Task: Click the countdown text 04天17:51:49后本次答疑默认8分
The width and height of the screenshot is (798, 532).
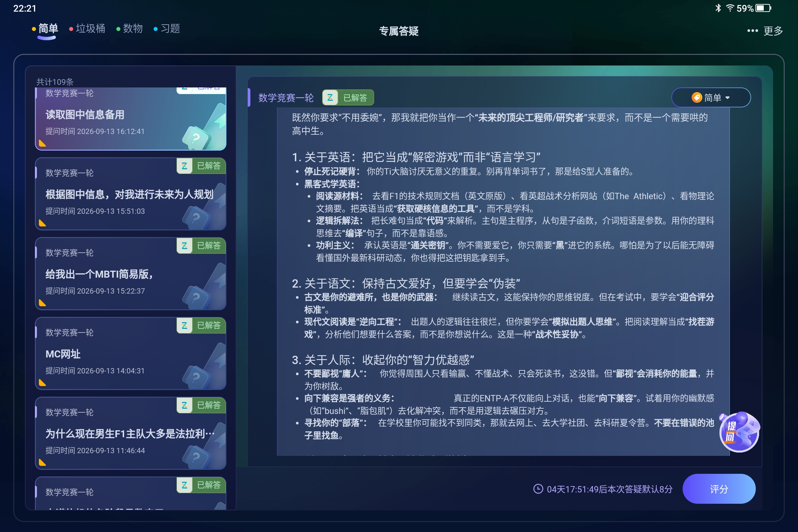Action: point(609,489)
